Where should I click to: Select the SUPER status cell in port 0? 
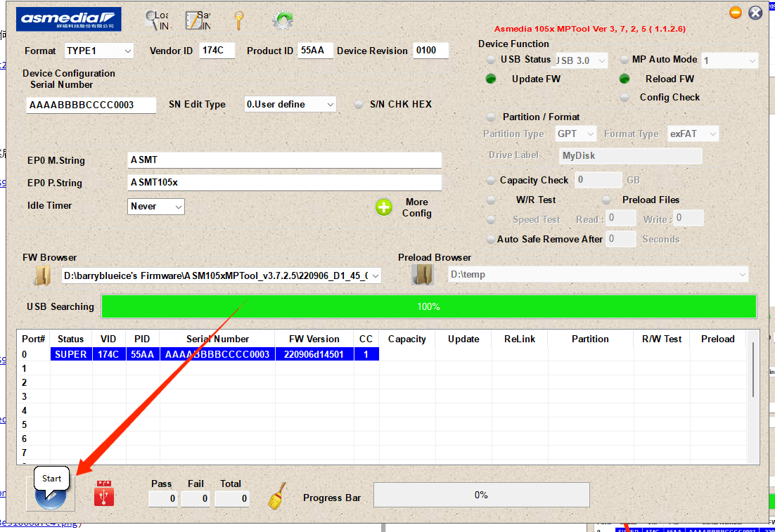pos(71,354)
